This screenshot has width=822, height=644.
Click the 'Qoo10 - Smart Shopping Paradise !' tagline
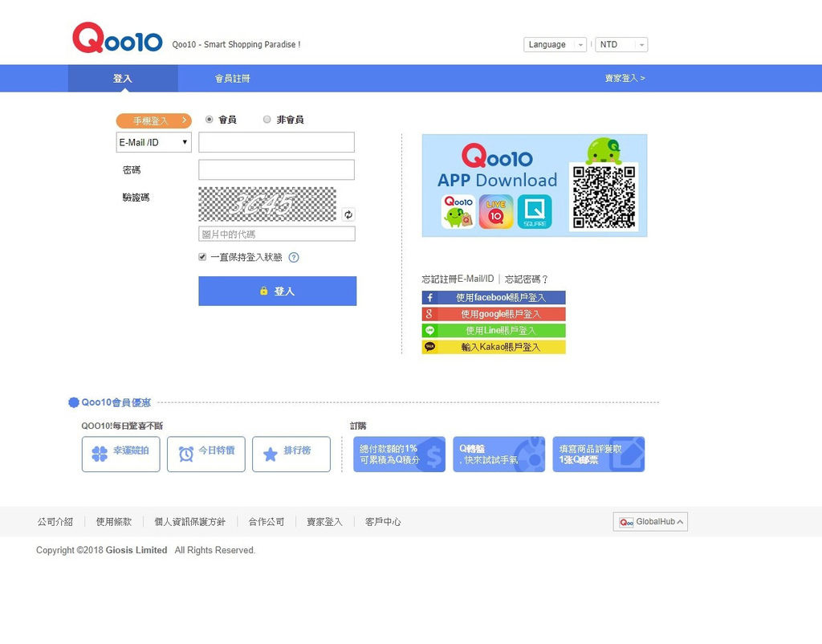tap(237, 45)
